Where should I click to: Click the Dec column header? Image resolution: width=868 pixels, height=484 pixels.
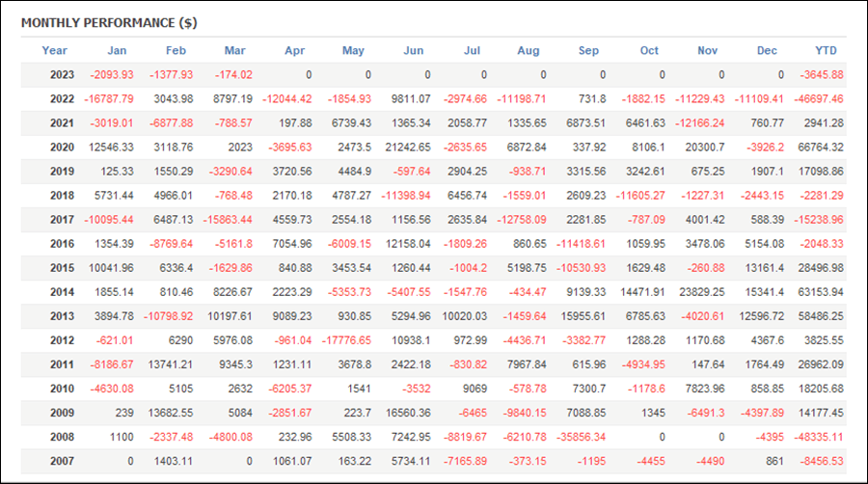767,50
